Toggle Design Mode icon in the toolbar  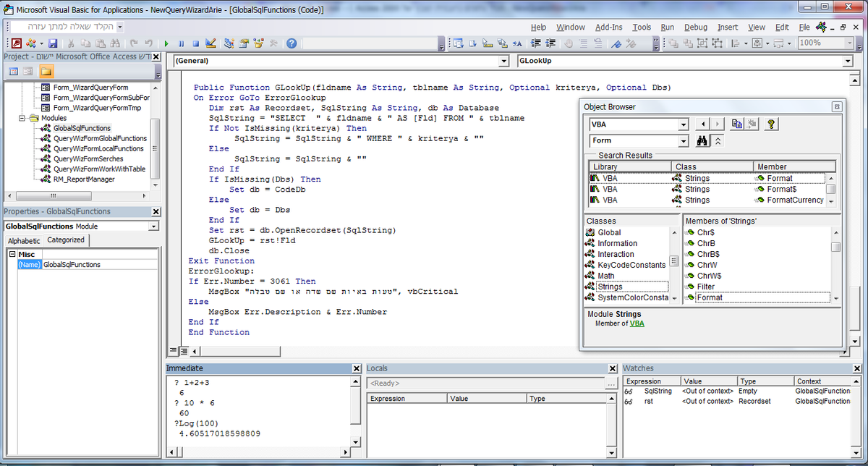[x=210, y=43]
